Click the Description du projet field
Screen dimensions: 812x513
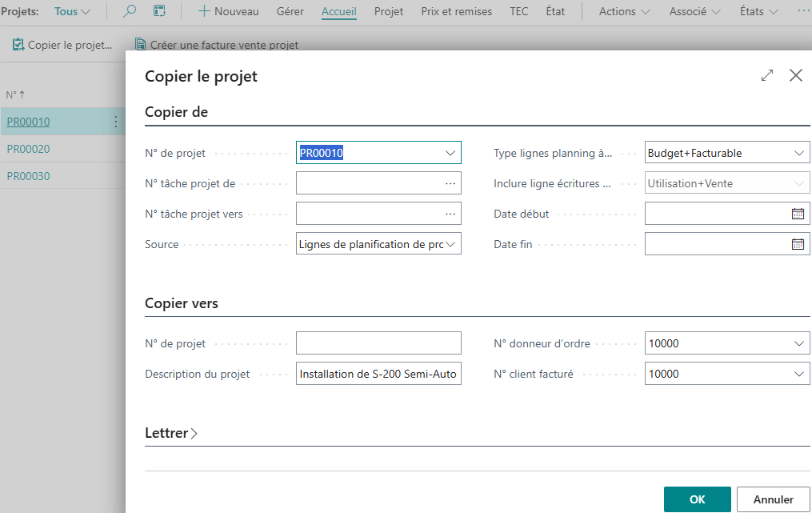tap(378, 374)
